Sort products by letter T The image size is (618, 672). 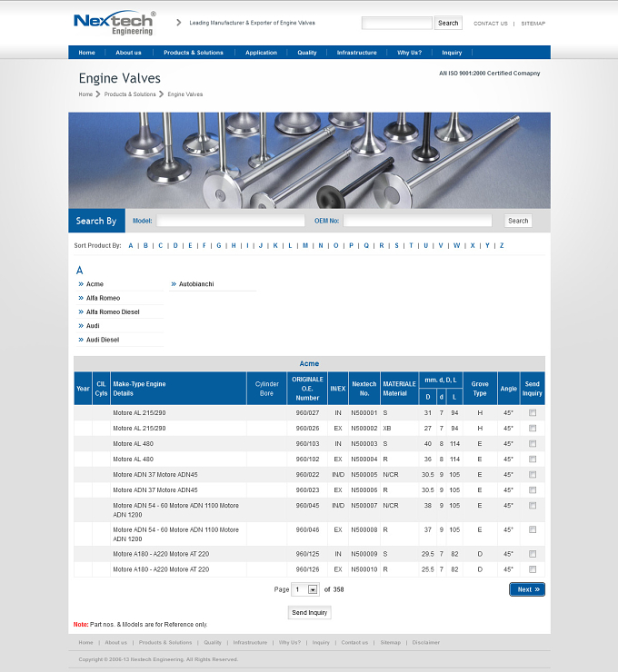[x=412, y=245]
